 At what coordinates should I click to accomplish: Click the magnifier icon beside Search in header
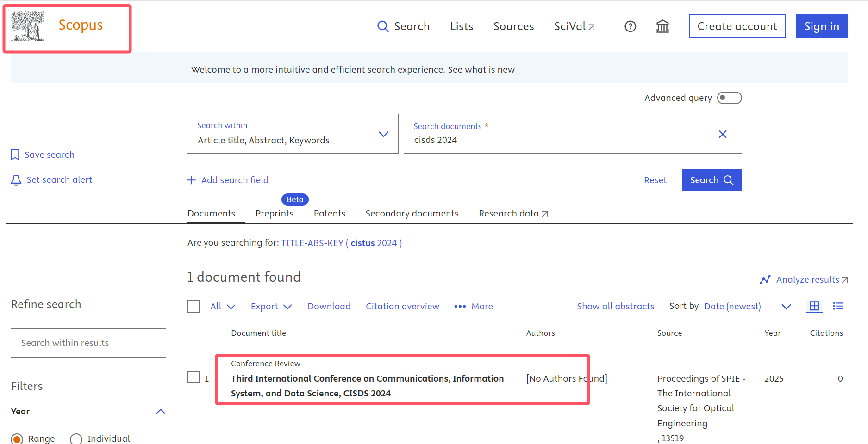pos(383,26)
